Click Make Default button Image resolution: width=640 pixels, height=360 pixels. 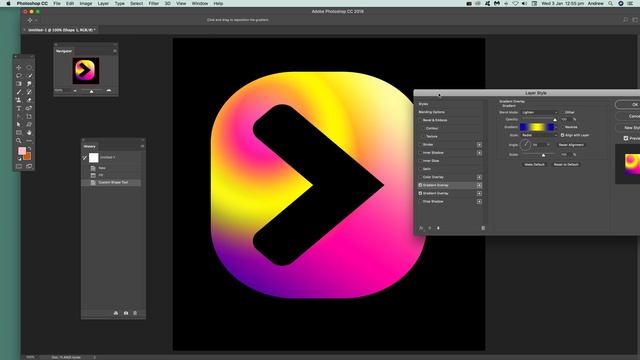click(534, 164)
